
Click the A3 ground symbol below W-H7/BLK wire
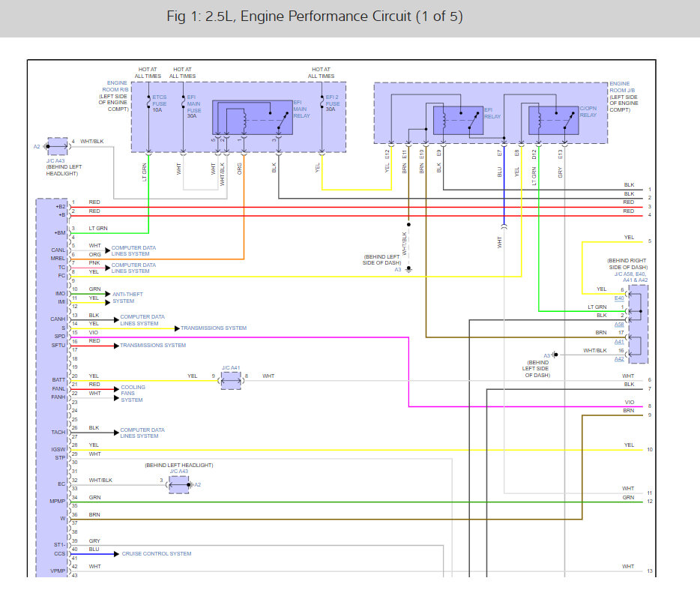[408, 268]
